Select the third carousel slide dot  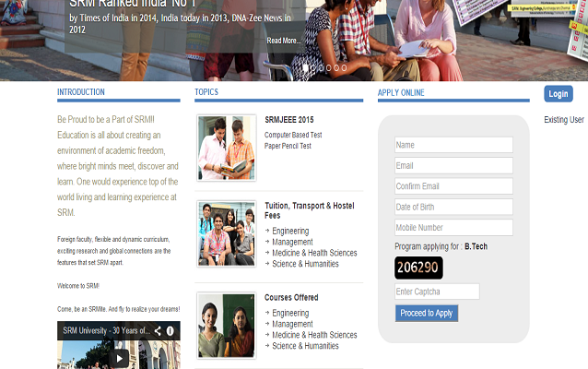pos(321,67)
